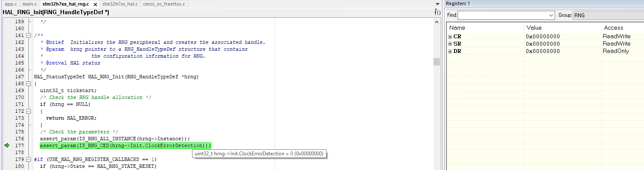
Task: Click the highlighted assert_param IS_RNG_CED line
Action: [x=125, y=145]
